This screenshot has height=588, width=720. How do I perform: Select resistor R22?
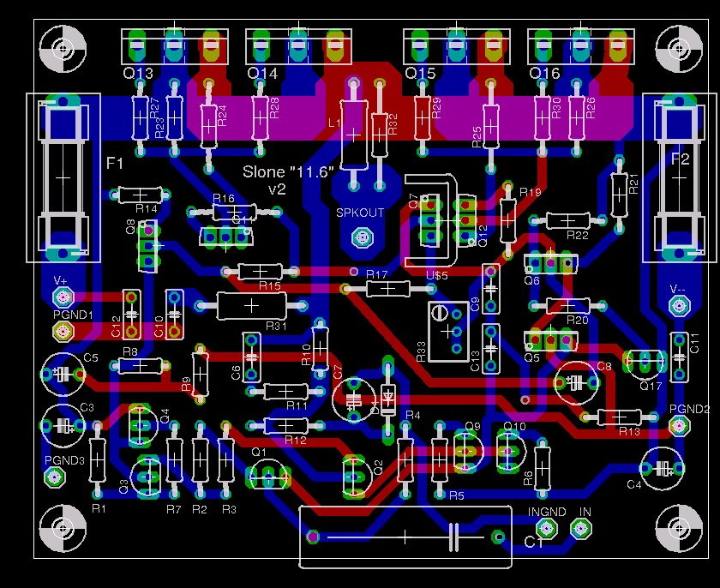point(568,221)
